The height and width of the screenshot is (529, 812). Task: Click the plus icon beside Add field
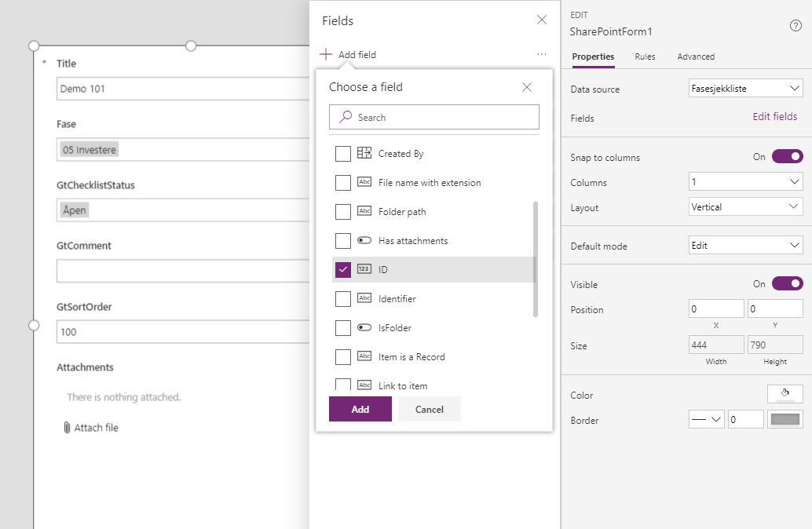(x=326, y=55)
